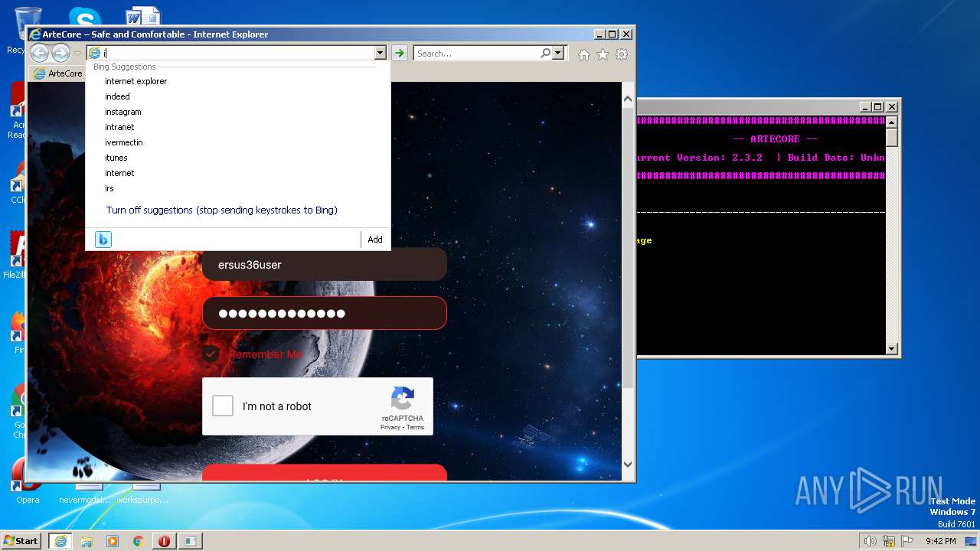The height and width of the screenshot is (551, 980).
Task: Click the Windows Start button
Action: 21,541
